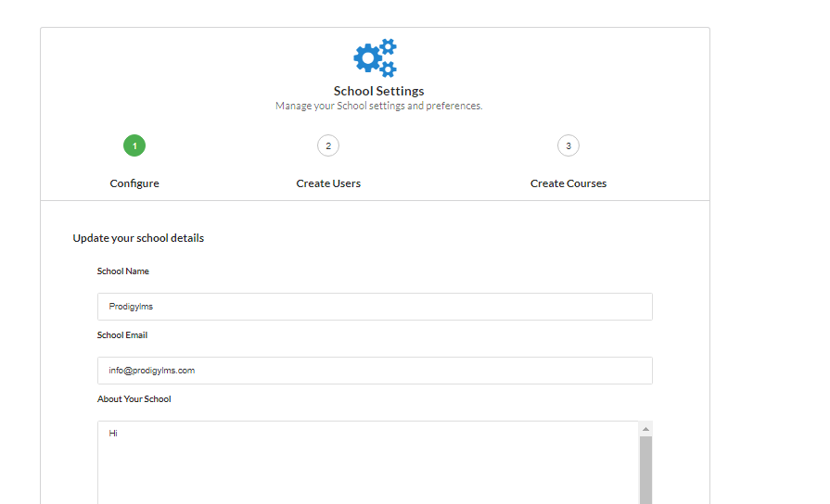Image resolution: width=830 pixels, height=504 pixels.
Task: Switch to the Create Courses step
Action: (x=568, y=183)
